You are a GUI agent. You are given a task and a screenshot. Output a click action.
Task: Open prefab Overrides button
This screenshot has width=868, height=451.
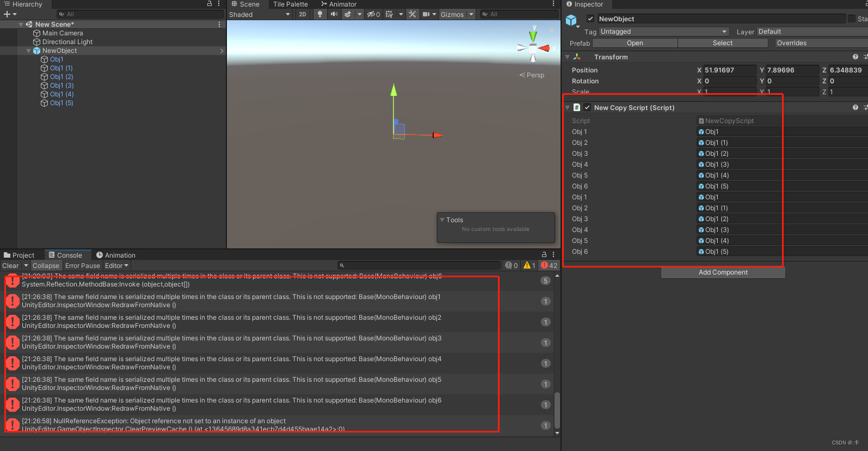click(x=821, y=43)
